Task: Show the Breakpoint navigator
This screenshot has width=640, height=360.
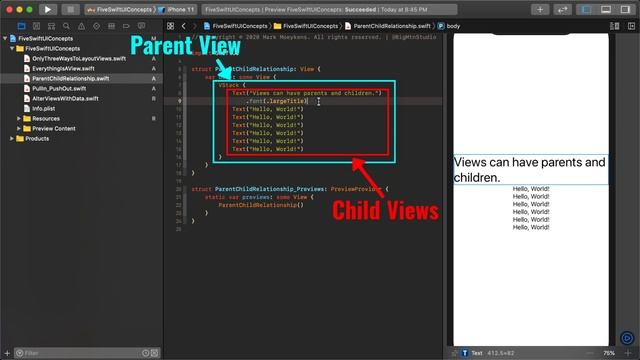Action: pos(126,26)
